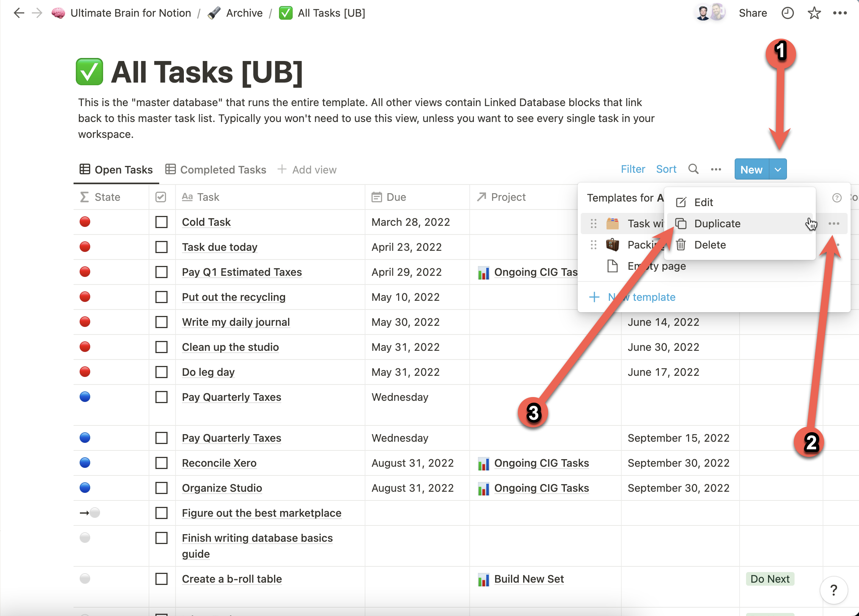Grab the drag handle of Task template

click(x=594, y=224)
